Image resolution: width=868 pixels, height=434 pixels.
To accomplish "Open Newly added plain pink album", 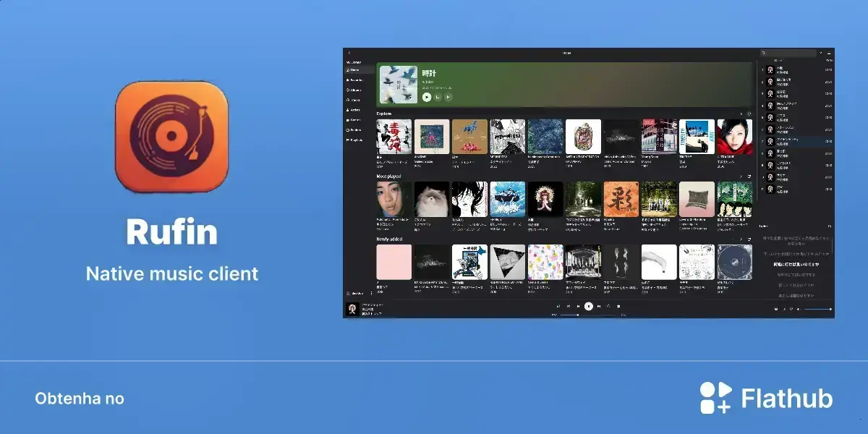I will click(394, 262).
